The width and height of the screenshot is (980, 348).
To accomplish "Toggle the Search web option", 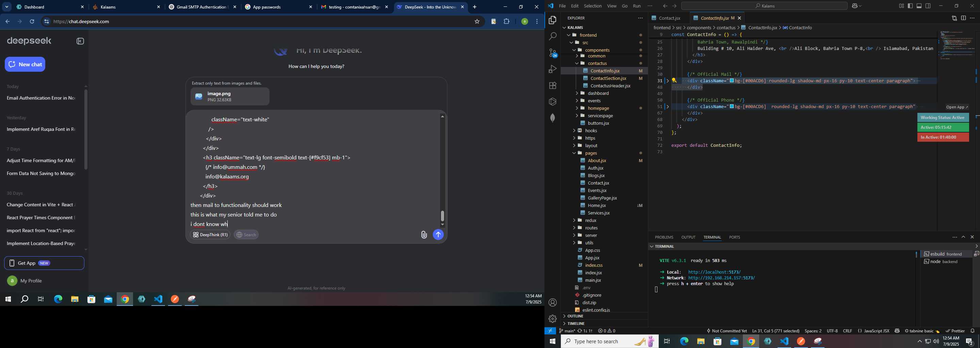I will [x=246, y=235].
